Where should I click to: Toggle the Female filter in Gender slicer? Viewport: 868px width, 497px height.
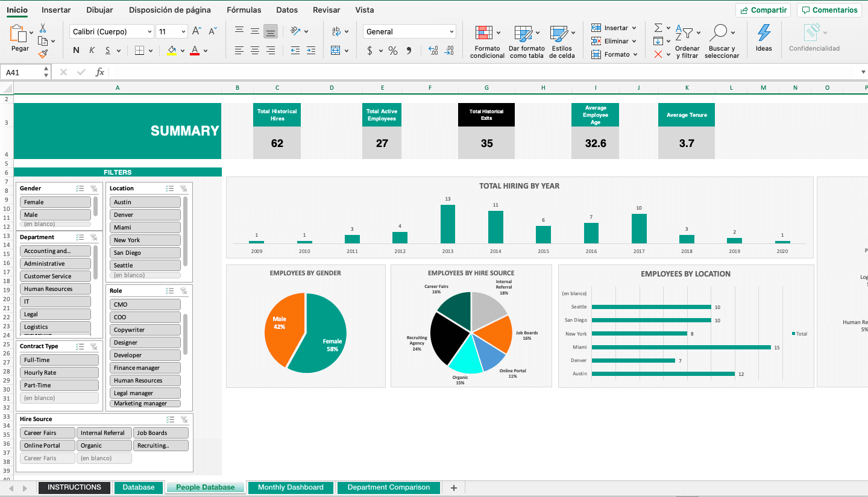55,202
